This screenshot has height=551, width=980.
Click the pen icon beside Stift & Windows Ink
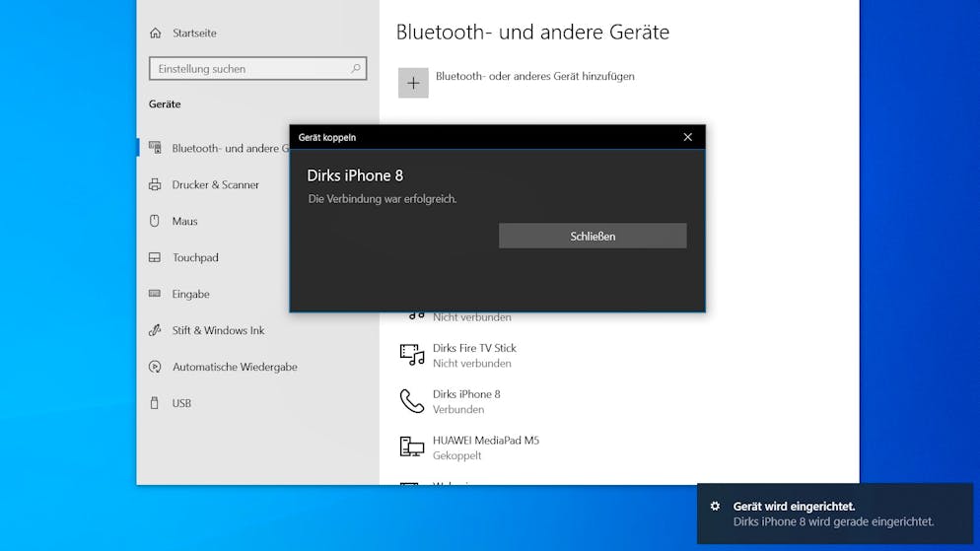click(155, 330)
